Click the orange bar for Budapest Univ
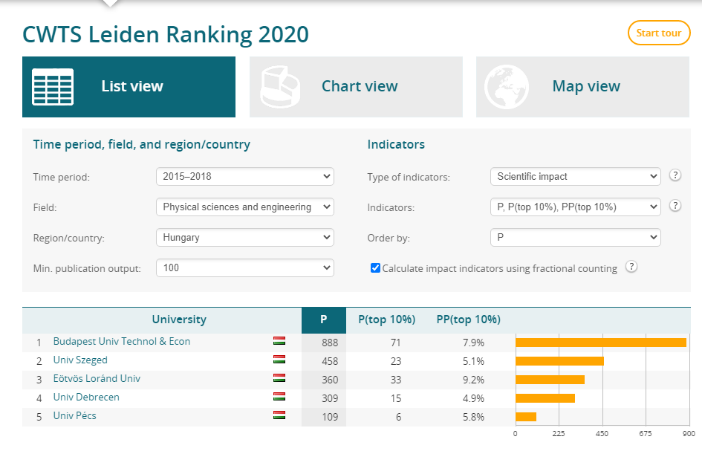Image resolution: width=702 pixels, height=451 pixels. point(601,343)
